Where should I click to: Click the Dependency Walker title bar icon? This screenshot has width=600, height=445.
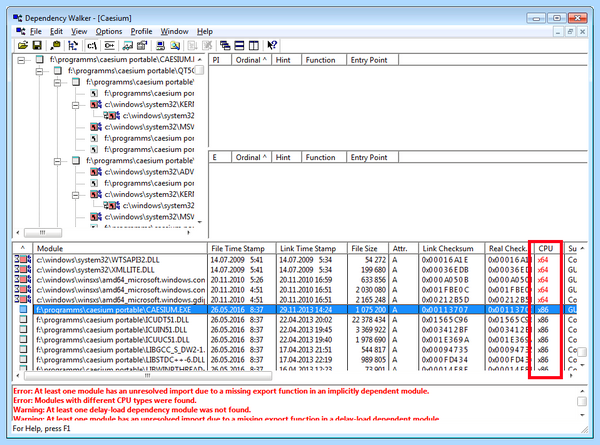[18, 18]
